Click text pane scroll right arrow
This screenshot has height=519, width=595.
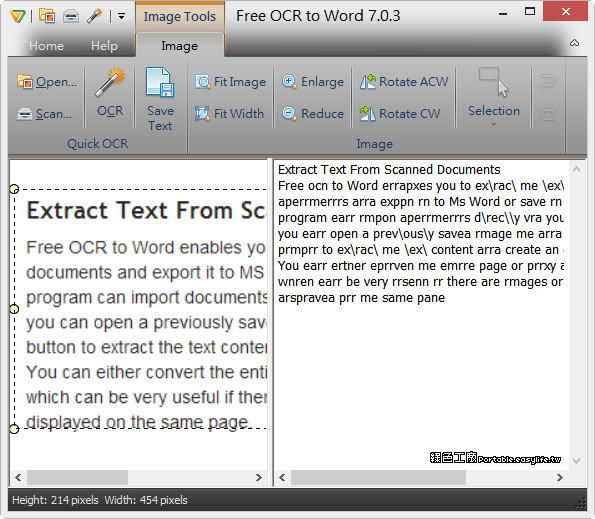(560, 477)
